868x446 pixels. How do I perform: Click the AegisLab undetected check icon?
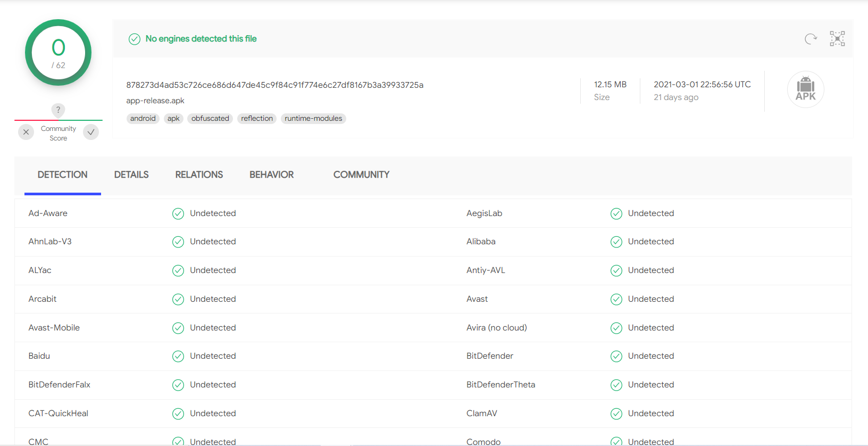click(x=616, y=213)
